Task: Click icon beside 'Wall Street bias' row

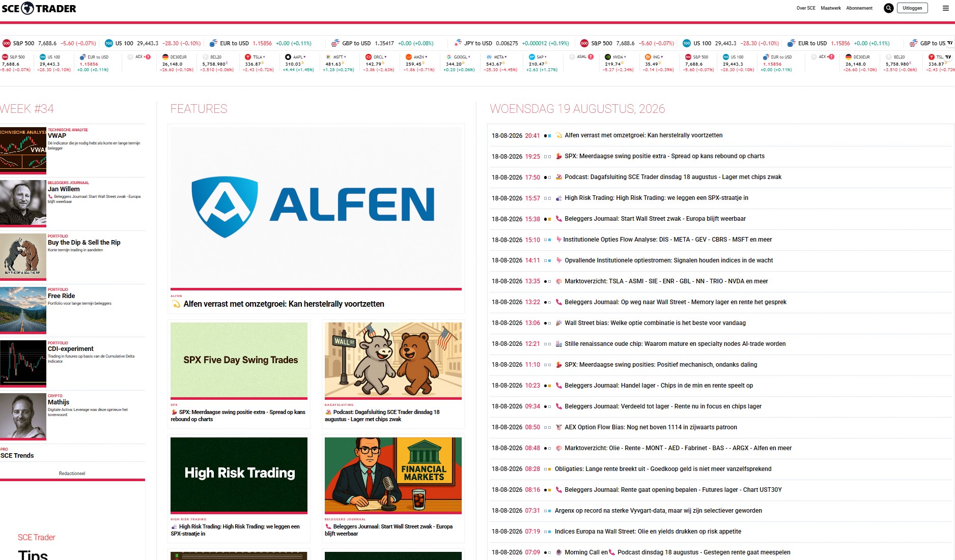Action: pos(559,323)
